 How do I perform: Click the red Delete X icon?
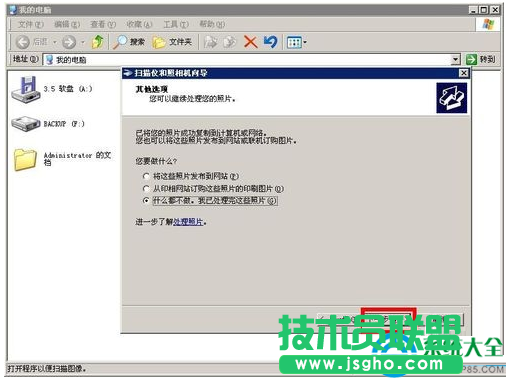pos(250,42)
